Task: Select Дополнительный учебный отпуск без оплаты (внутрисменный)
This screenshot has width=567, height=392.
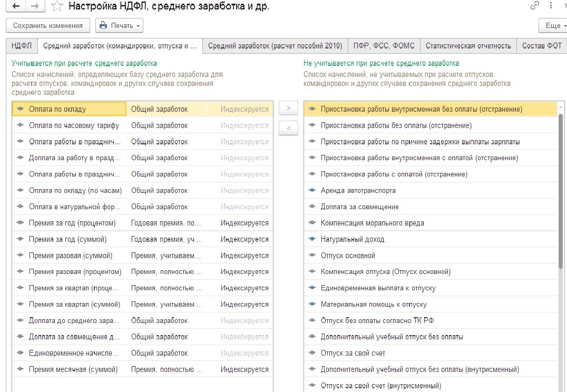Action: [x=431, y=369]
